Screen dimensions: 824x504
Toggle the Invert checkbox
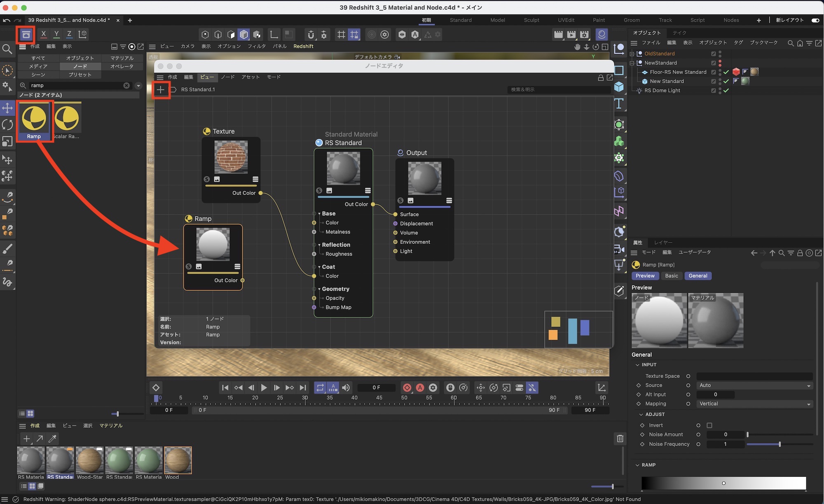click(x=709, y=425)
